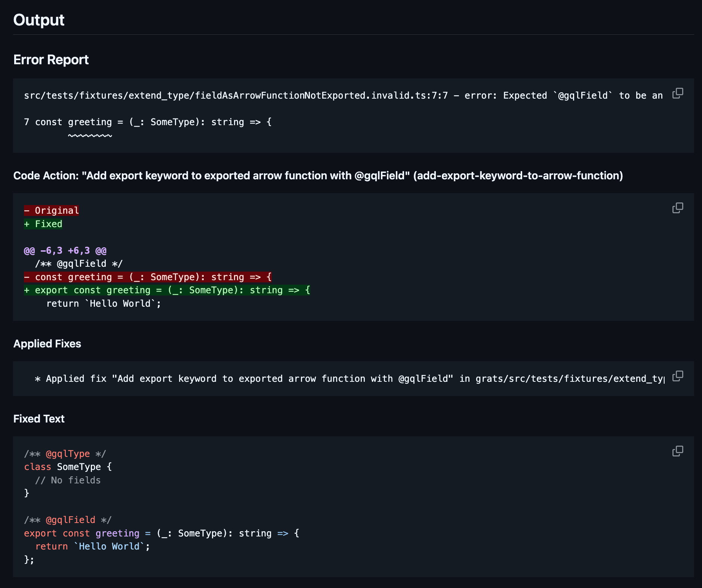Viewport: 702px width, 588px height.
Task: Click the removed Original diff line
Action: tap(52, 210)
